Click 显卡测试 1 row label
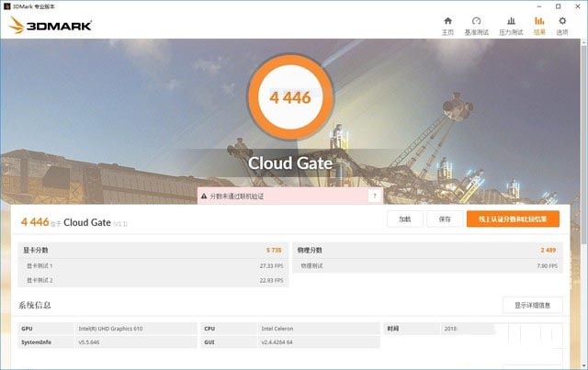The image size is (588, 370). point(40,265)
